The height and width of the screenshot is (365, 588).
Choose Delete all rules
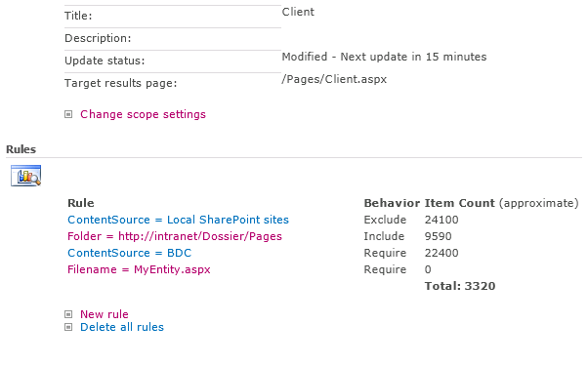(x=122, y=327)
